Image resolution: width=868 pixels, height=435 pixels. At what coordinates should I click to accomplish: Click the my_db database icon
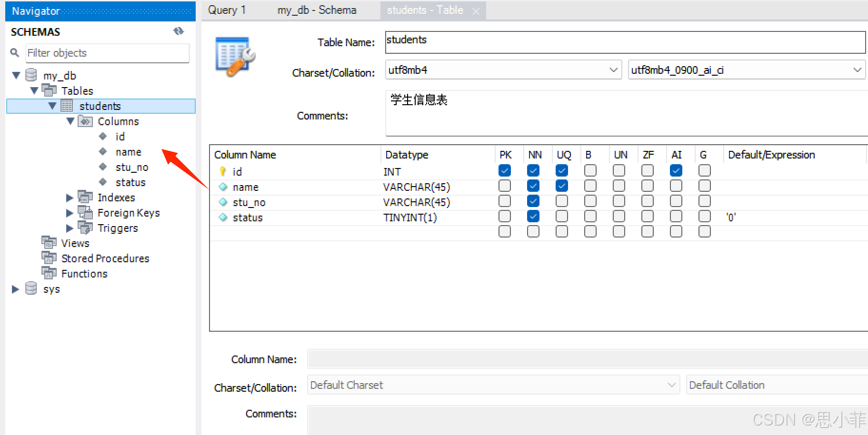tap(31, 75)
